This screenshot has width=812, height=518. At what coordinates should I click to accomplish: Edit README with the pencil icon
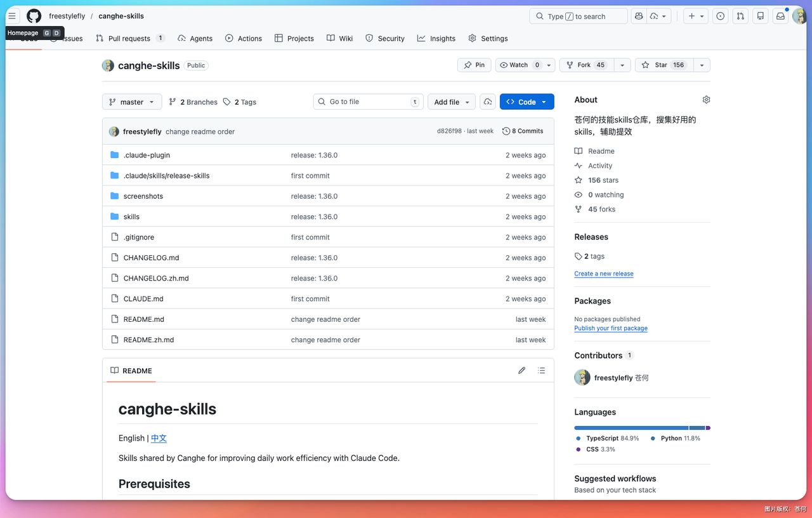coord(521,370)
